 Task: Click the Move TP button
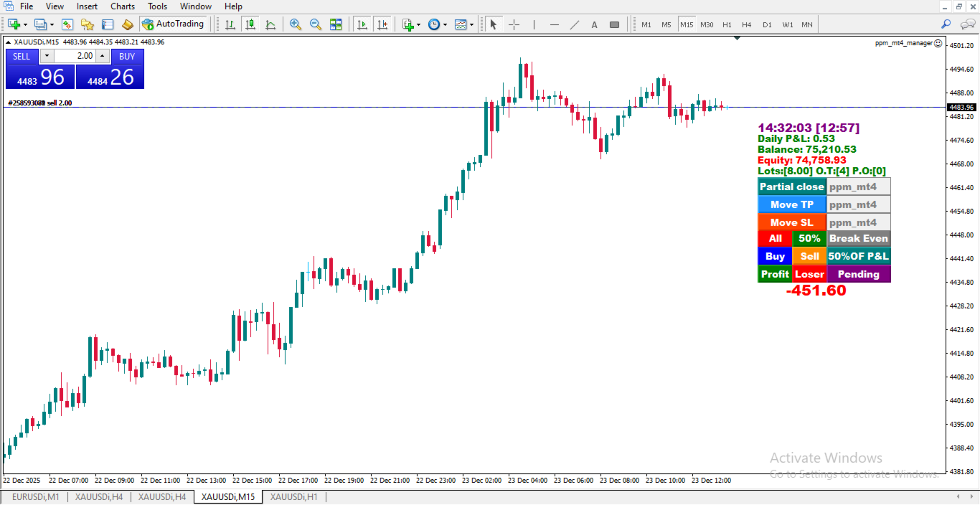(792, 204)
